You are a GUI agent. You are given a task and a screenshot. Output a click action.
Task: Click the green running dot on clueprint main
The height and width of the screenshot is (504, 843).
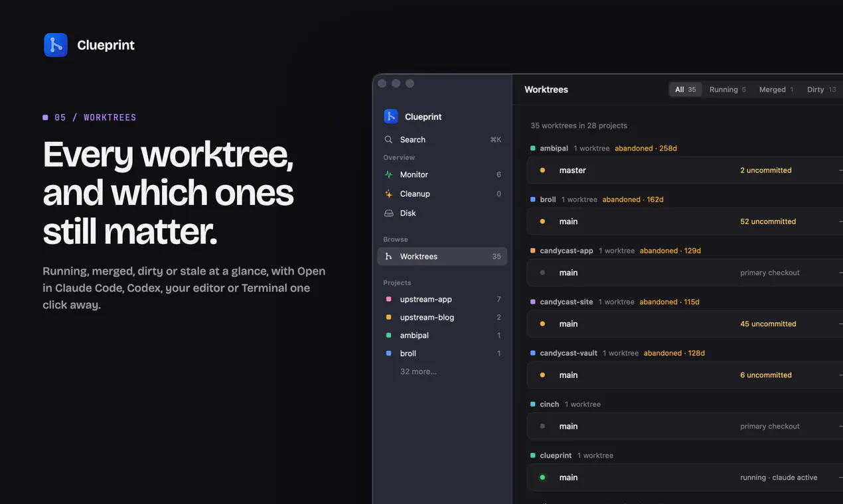pos(542,477)
